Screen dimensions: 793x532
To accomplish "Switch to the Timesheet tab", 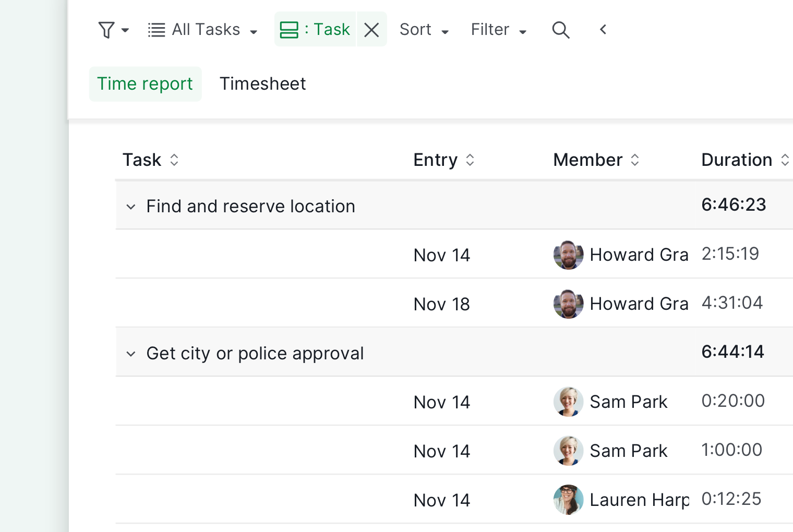I will coord(262,83).
